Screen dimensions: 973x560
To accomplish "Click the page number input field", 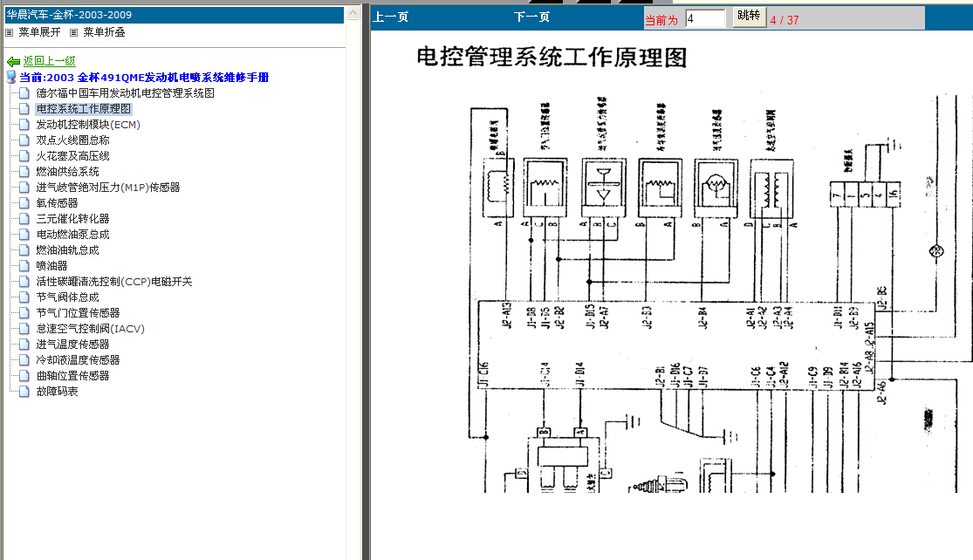I will click(705, 18).
